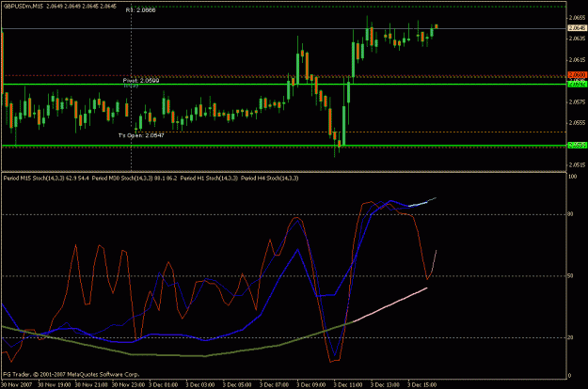
Task: Click the stochastic scale value 50
Action: (570, 276)
